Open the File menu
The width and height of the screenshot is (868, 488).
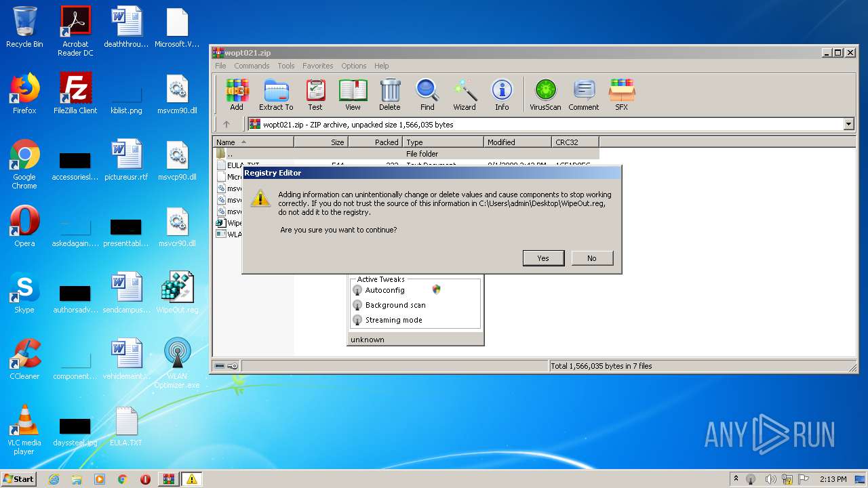click(x=220, y=66)
